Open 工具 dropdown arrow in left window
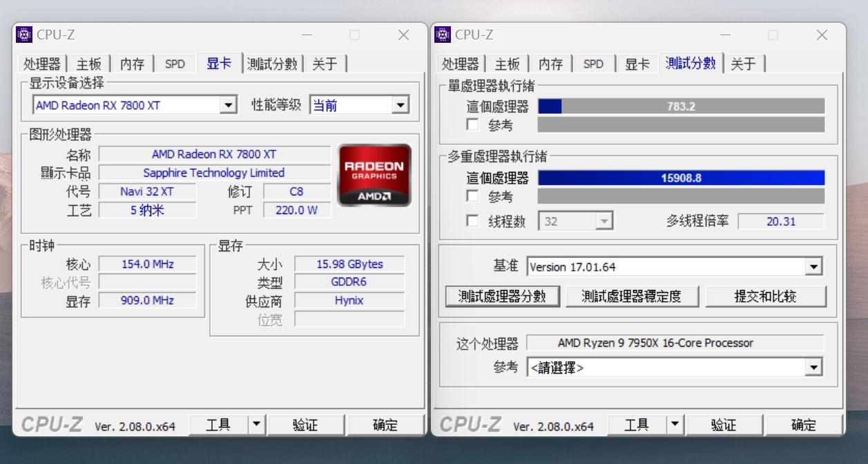The image size is (868, 464). pyautogui.click(x=257, y=425)
